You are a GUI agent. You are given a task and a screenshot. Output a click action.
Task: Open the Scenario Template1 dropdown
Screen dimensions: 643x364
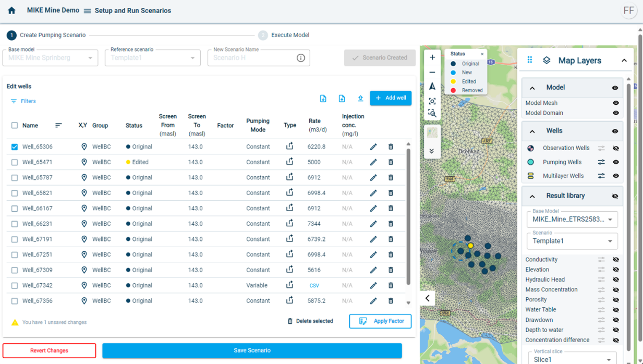pos(572,241)
